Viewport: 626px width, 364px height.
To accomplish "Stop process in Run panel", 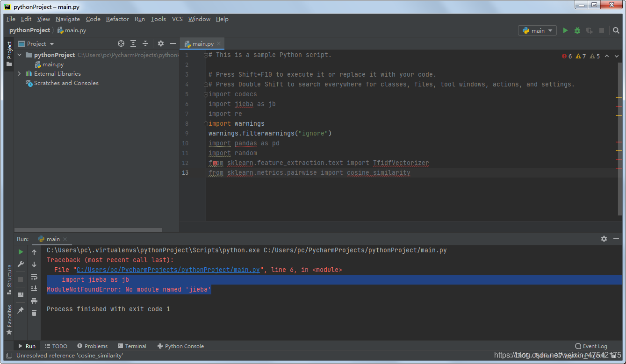I will tap(21, 279).
